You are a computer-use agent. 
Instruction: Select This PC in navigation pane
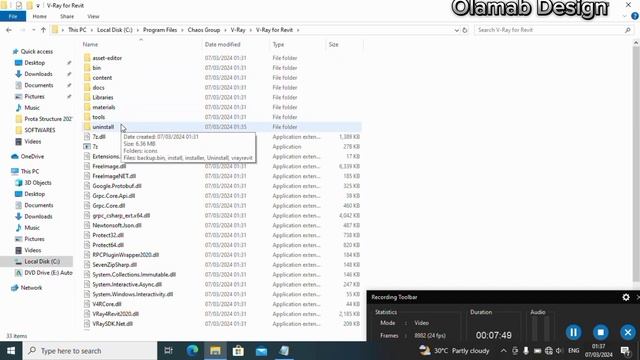[30, 171]
